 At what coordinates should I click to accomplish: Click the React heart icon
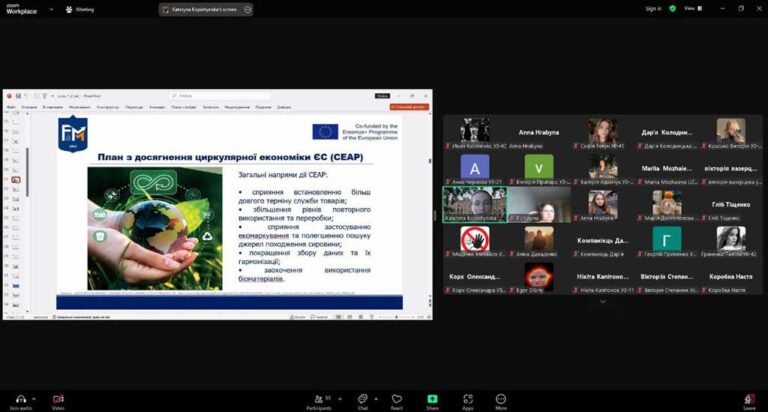397,398
